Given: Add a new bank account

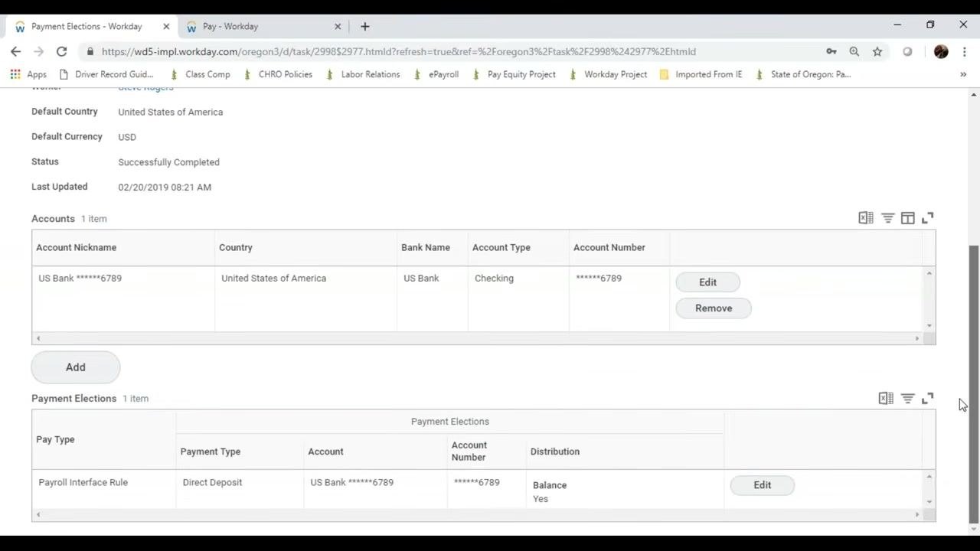Looking at the screenshot, I should click(76, 367).
